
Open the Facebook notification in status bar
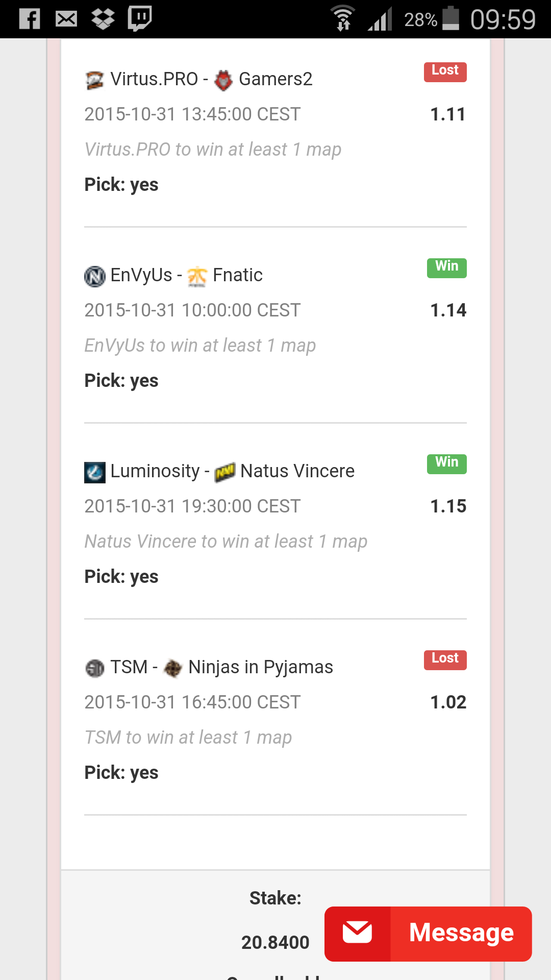[x=30, y=19]
